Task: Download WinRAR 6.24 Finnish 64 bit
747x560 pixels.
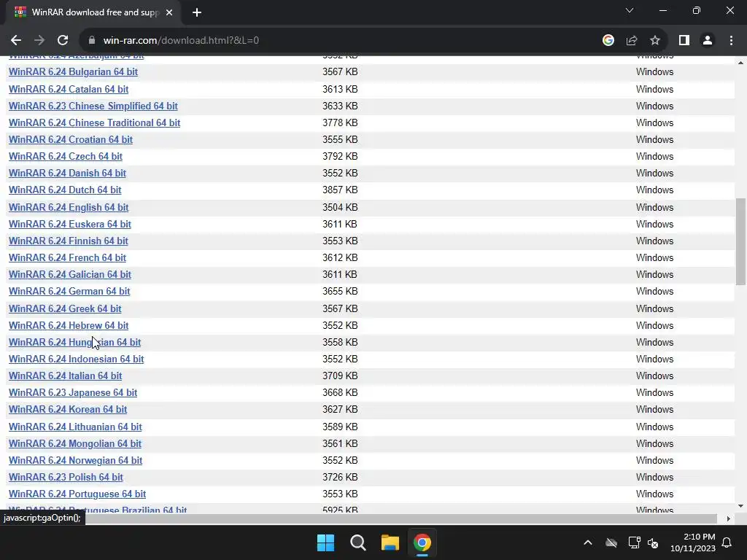Action: (68, 241)
